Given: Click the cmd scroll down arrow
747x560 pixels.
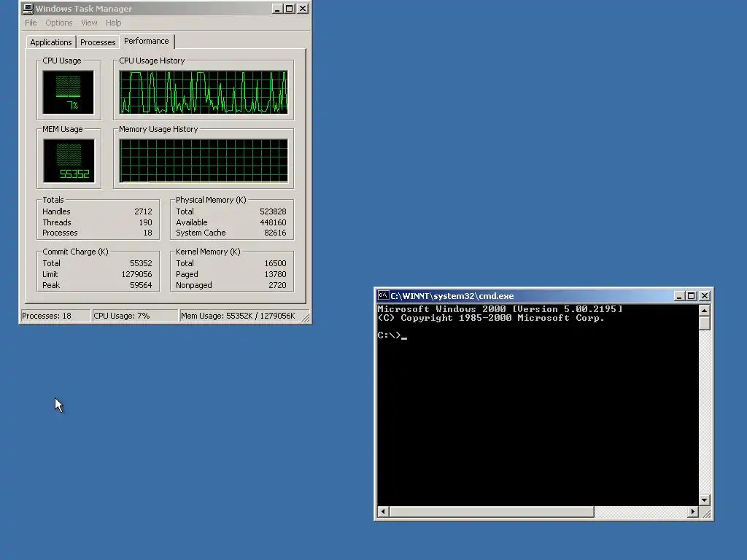Looking at the screenshot, I should click(704, 500).
